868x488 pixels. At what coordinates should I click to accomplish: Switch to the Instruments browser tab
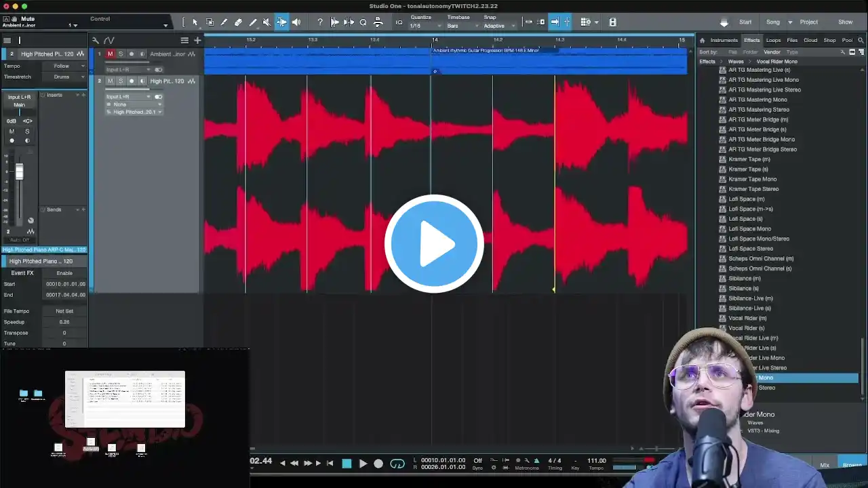point(724,41)
